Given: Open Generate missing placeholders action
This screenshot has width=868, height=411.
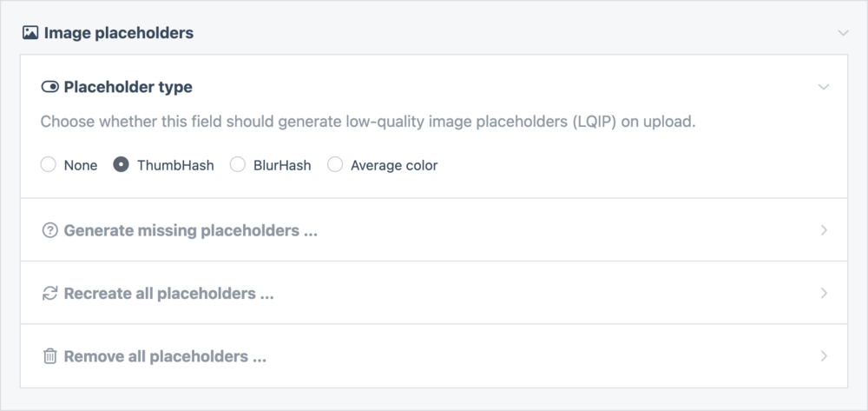Looking at the screenshot, I should [x=190, y=230].
